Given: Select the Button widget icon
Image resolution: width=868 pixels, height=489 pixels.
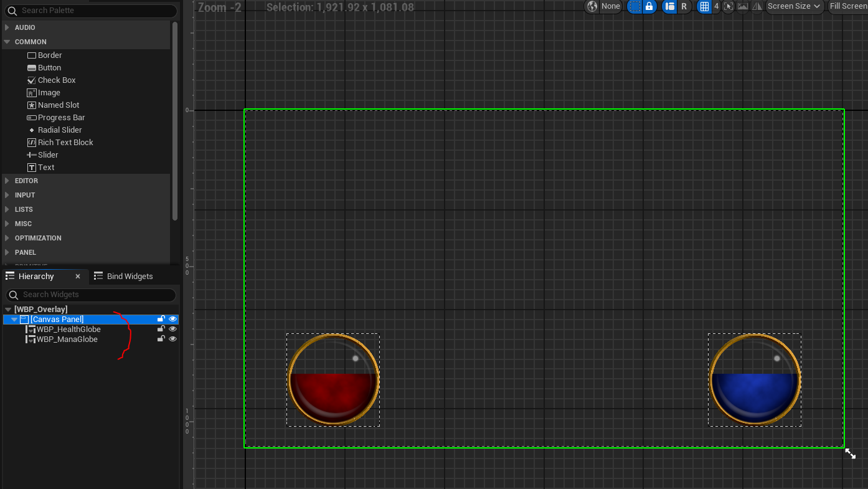Looking at the screenshot, I should click(32, 68).
